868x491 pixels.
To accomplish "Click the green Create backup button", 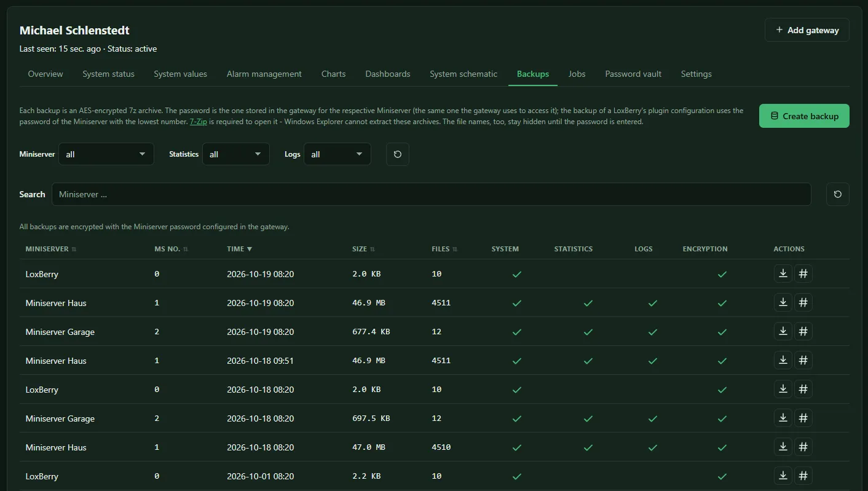I will point(804,116).
